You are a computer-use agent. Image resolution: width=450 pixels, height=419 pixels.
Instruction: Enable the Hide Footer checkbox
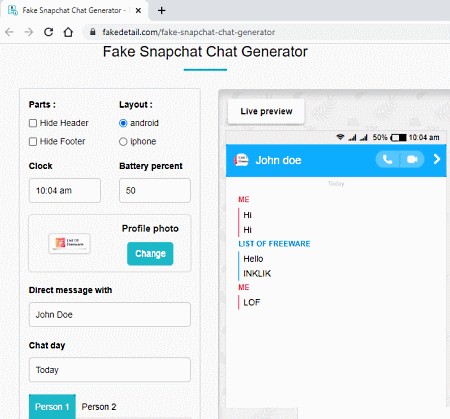33,142
